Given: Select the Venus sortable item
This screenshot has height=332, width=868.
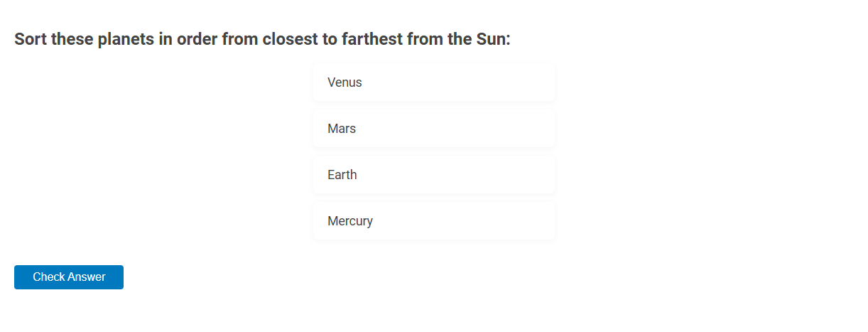Looking at the screenshot, I should [x=434, y=82].
